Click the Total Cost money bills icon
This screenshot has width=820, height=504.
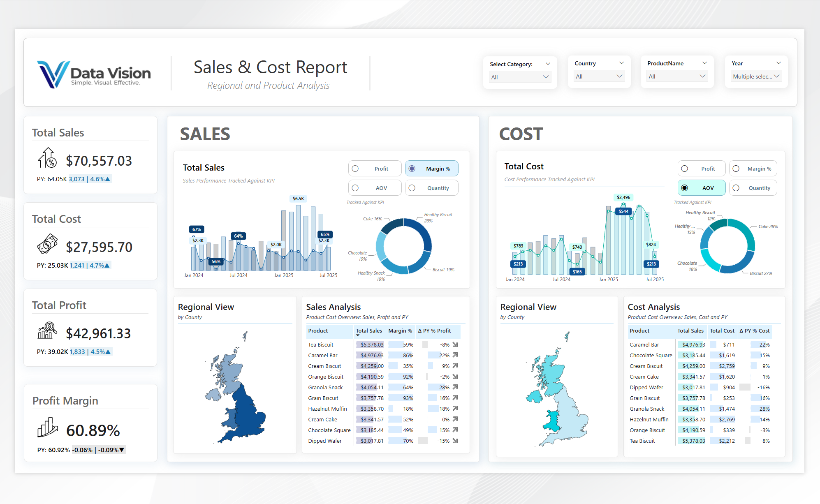tap(47, 244)
